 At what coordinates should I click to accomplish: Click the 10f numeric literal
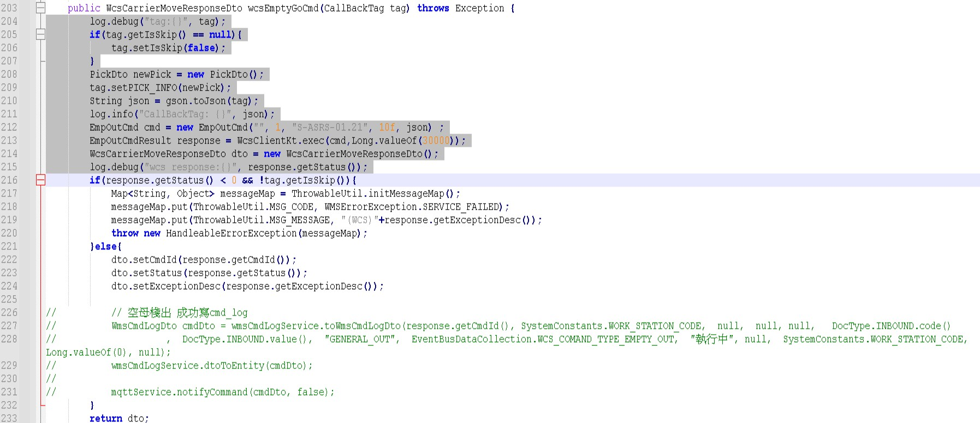point(387,127)
